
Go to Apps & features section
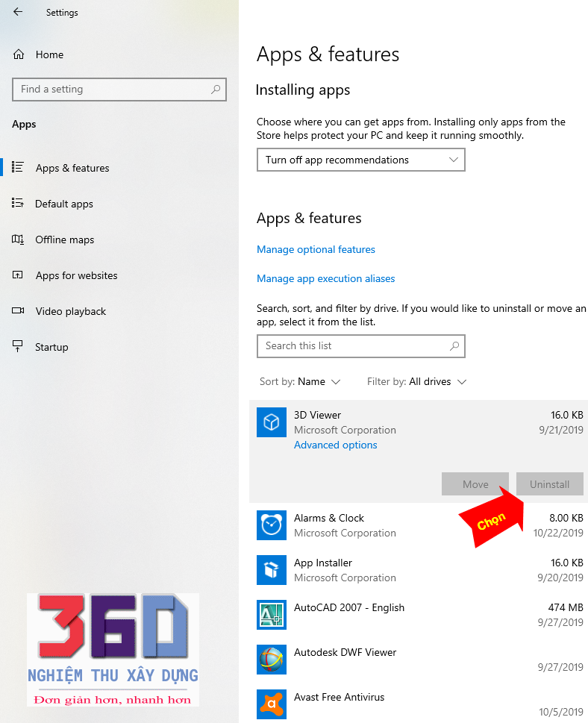pyautogui.click(x=72, y=168)
